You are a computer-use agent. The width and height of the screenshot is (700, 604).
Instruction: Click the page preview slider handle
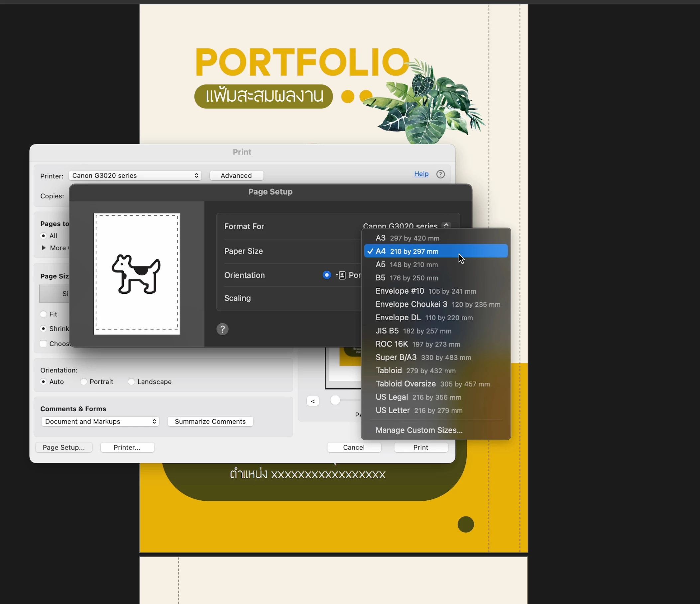pyautogui.click(x=335, y=400)
